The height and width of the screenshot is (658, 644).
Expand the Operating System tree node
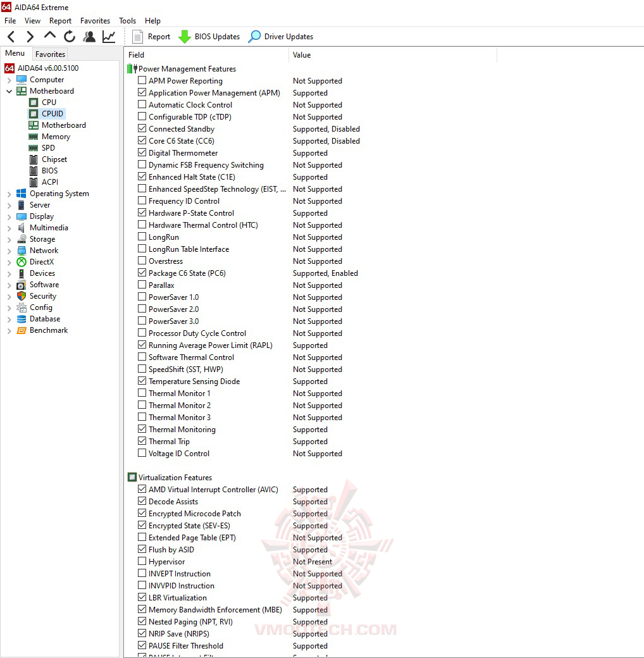[x=9, y=194]
